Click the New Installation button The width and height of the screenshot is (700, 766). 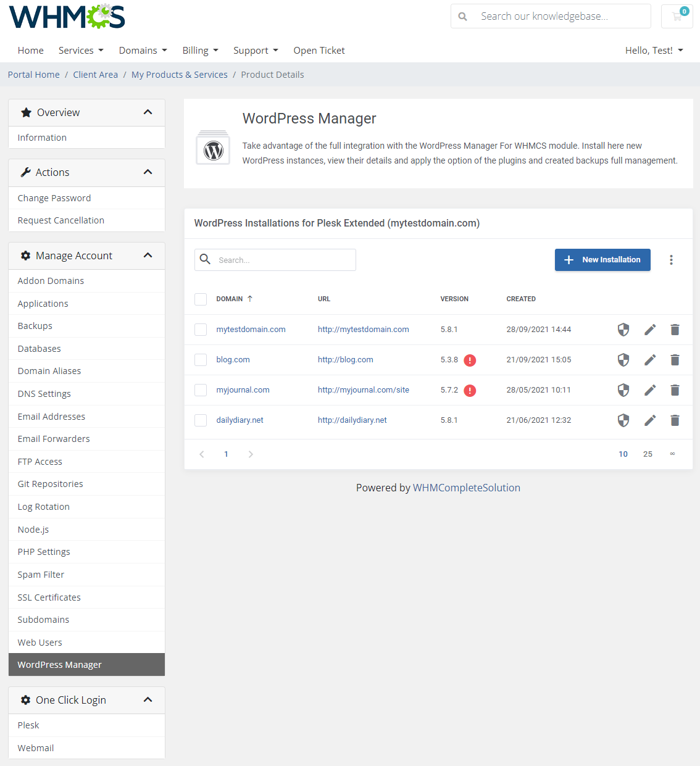602,260
